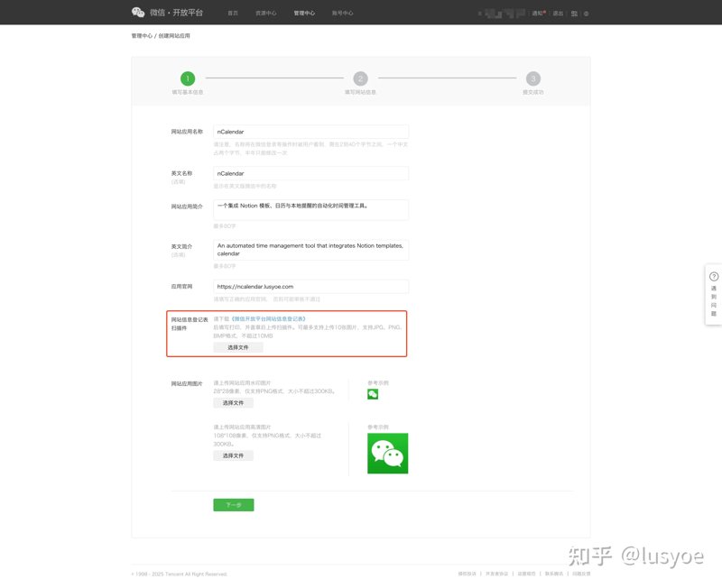
Task: Click 选择文件 for registration form scan
Action: pos(238,347)
